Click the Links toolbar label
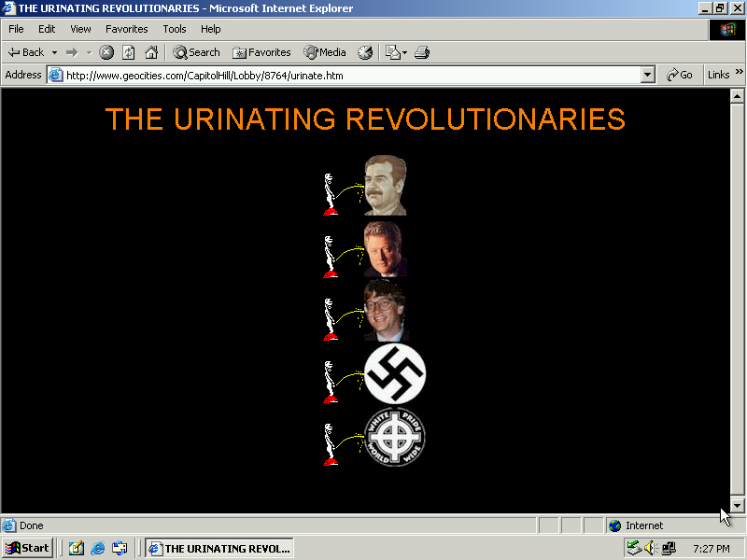The height and width of the screenshot is (560, 747). (718, 75)
